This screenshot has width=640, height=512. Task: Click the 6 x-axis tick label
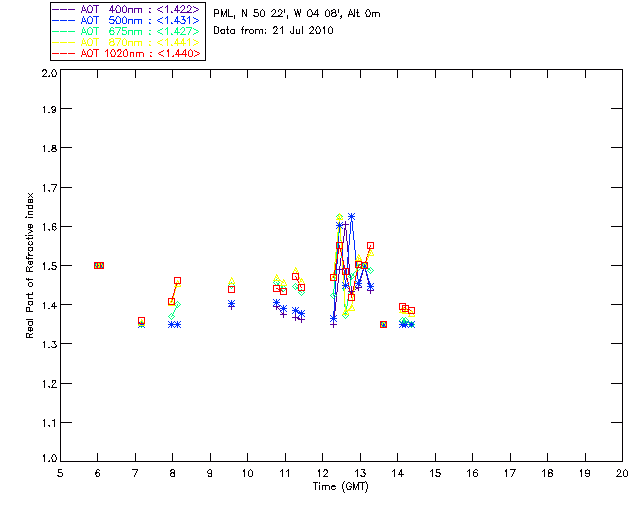tap(98, 473)
